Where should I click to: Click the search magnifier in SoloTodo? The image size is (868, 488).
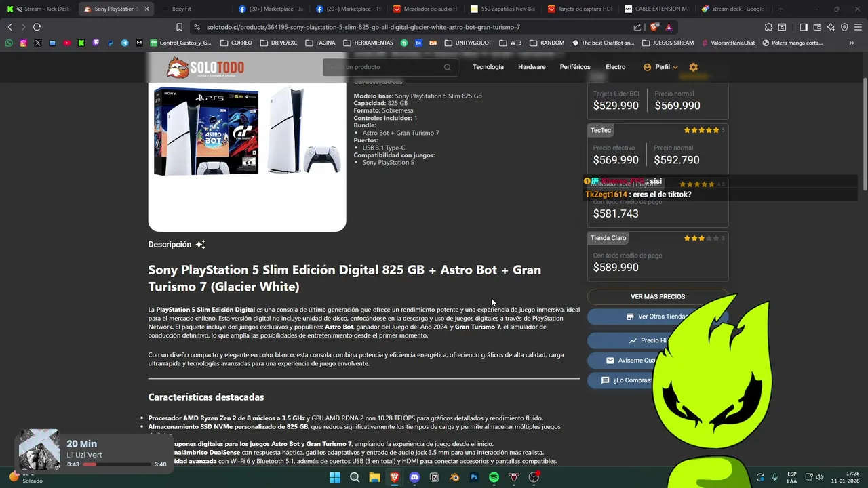(x=448, y=67)
